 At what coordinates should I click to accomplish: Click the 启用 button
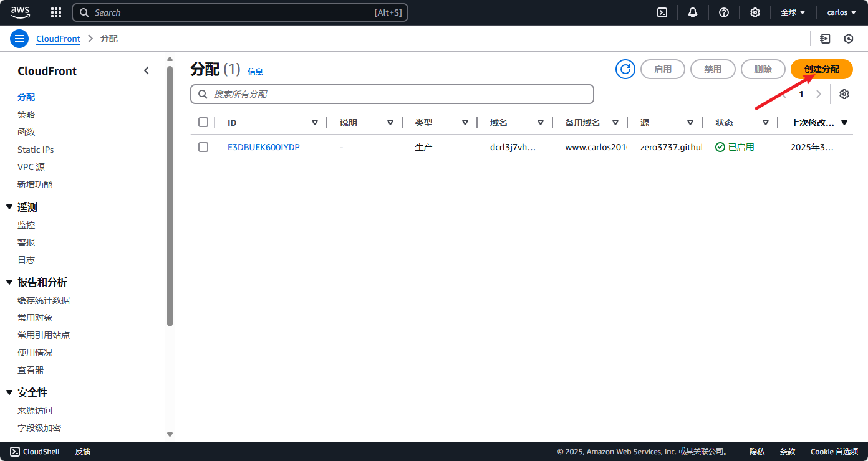(663, 69)
